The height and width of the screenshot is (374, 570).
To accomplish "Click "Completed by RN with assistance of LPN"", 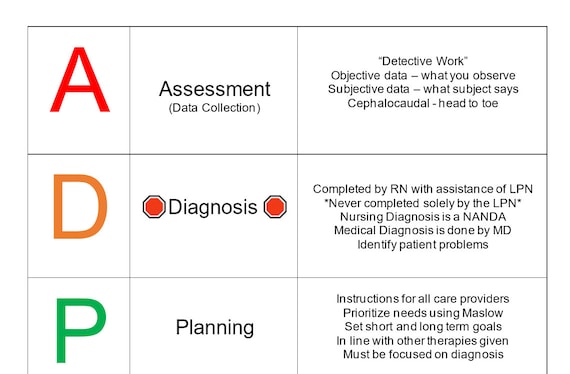I will click(x=423, y=189).
